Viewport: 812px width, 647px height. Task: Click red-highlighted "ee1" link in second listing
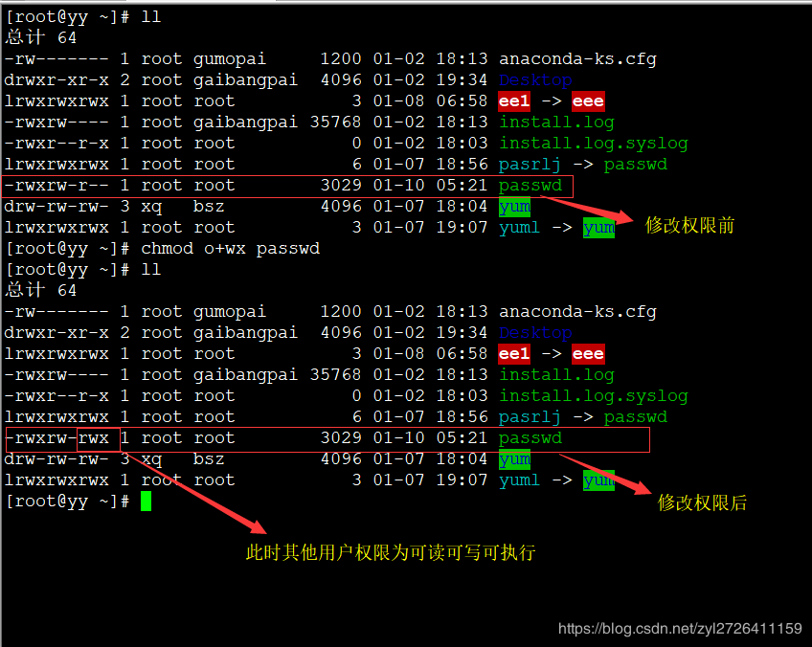pos(514,353)
